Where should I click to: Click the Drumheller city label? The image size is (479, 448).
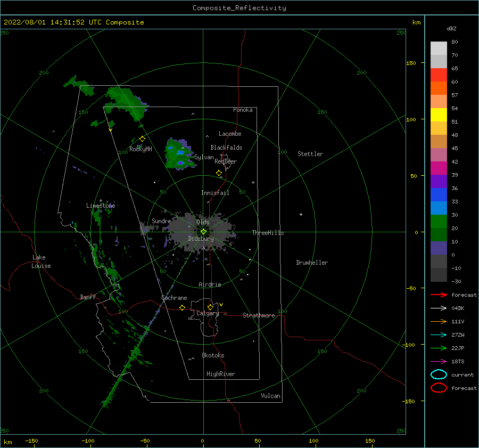point(312,263)
